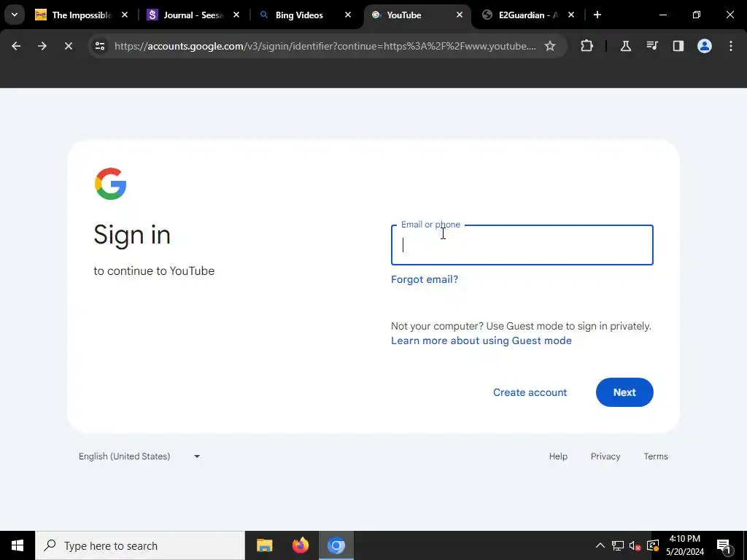
Task: Open the Chrome profile avatar
Action: 705,46
